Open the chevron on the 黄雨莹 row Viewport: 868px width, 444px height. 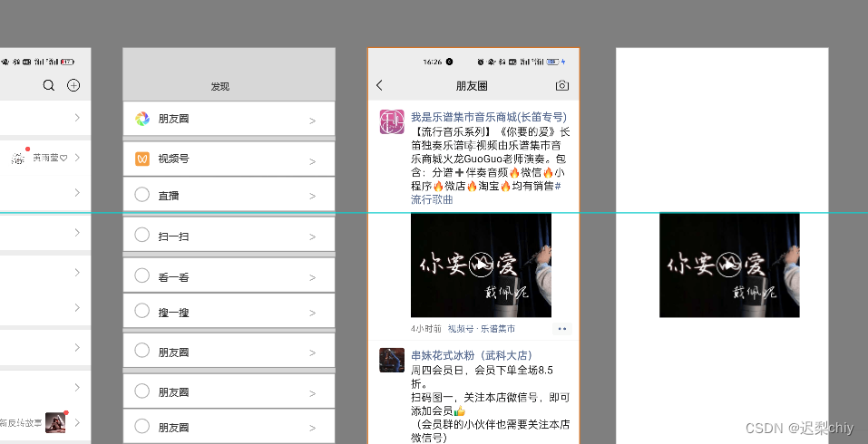pyautogui.click(x=77, y=158)
